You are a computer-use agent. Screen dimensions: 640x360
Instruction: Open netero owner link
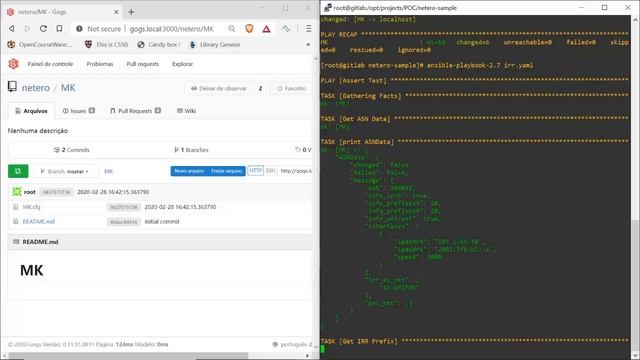(x=36, y=88)
